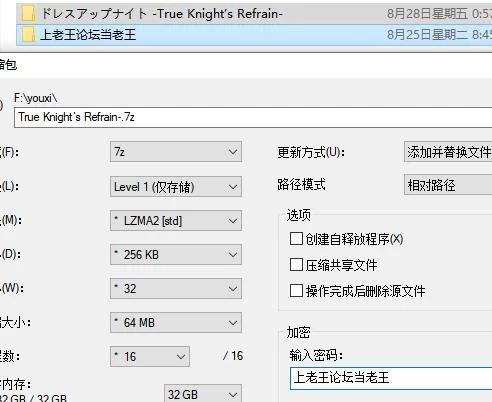Image resolution: width=492 pixels, height=402 pixels.
Task: Select folder icon of 上老王论坛当老王
Action: [x=28, y=35]
